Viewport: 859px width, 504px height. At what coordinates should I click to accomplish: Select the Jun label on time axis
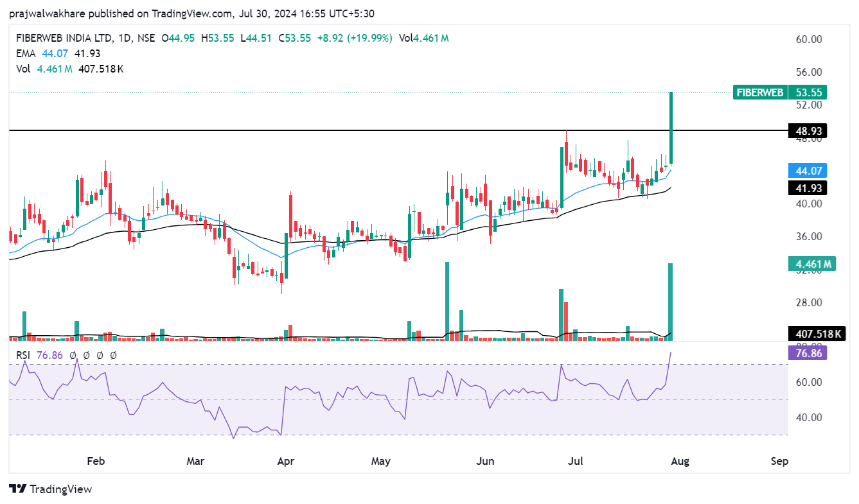486,461
